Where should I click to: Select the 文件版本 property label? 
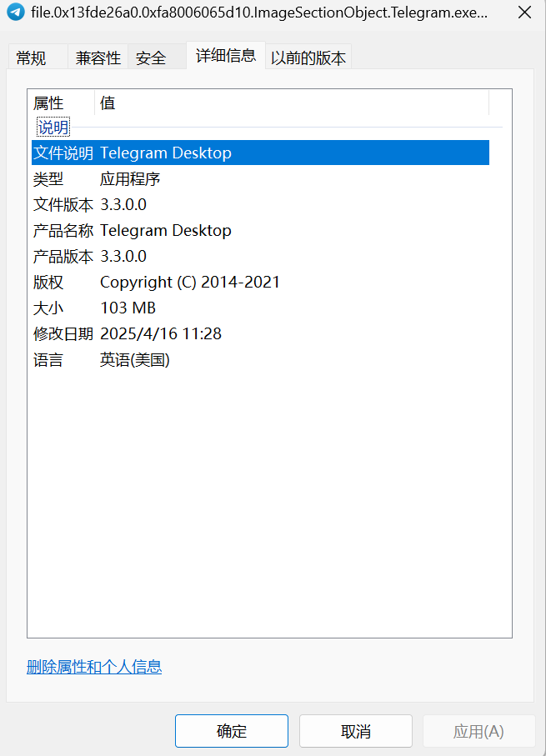[x=63, y=204]
